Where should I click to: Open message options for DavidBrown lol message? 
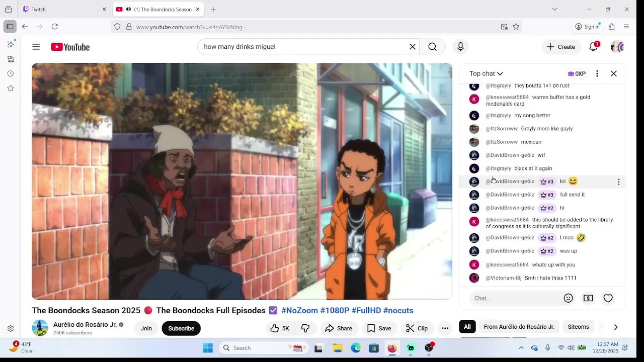tap(619, 182)
